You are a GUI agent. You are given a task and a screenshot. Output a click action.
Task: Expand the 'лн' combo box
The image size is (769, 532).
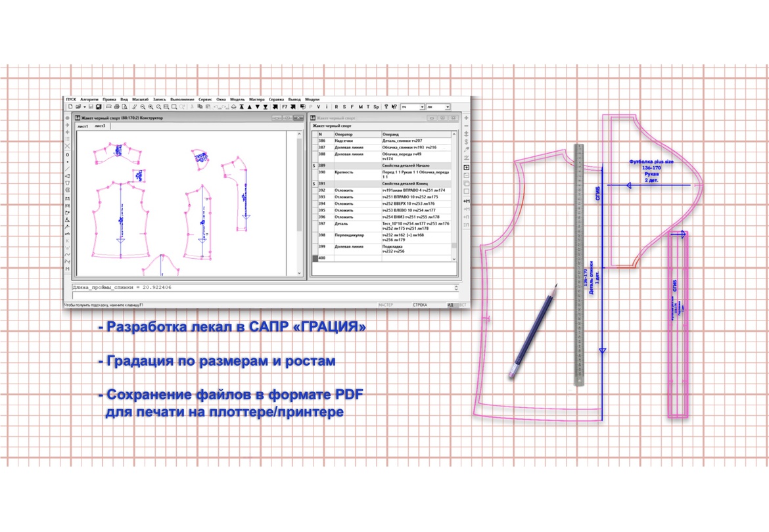point(448,107)
